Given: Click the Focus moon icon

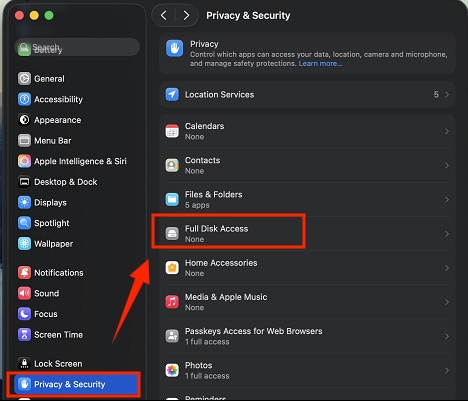Looking at the screenshot, I should click(x=24, y=314).
